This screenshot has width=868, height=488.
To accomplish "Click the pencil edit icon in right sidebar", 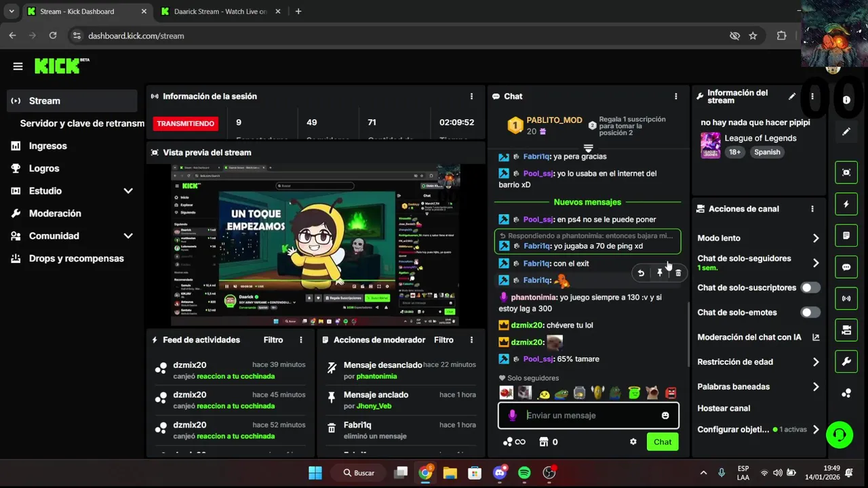I will pyautogui.click(x=846, y=131).
